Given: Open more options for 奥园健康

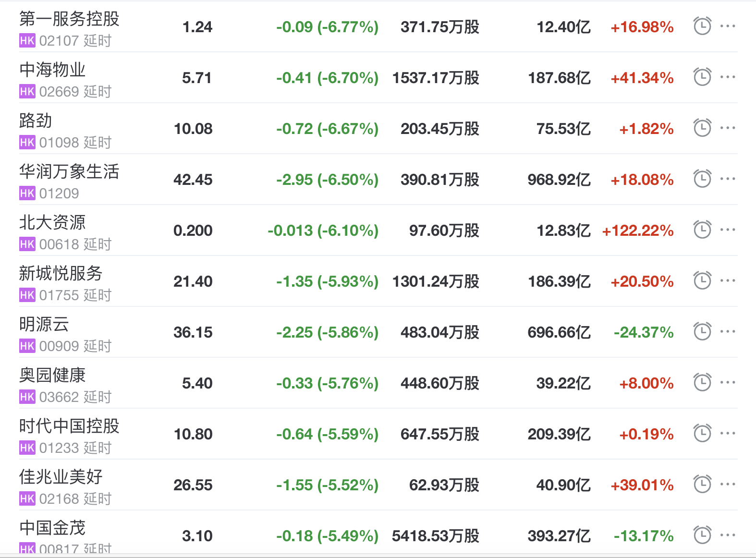Looking at the screenshot, I should coord(728,382).
